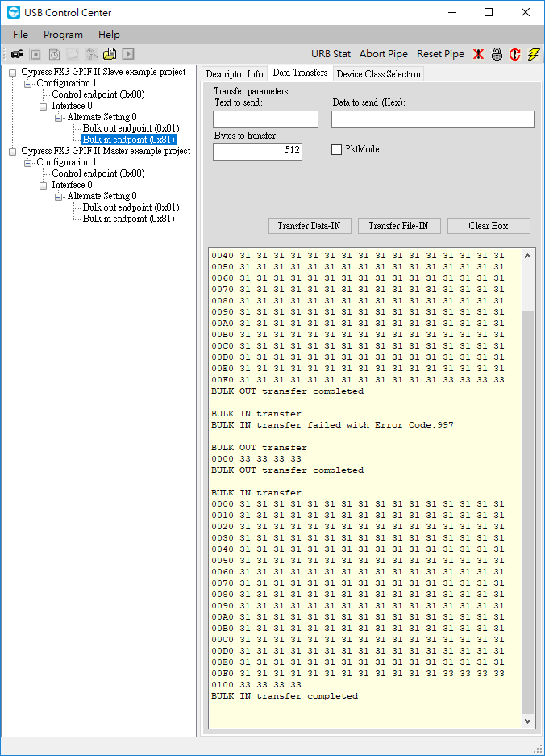Viewport: 545px width, 756px height.
Task: Open the Program menu
Action: tap(63, 34)
